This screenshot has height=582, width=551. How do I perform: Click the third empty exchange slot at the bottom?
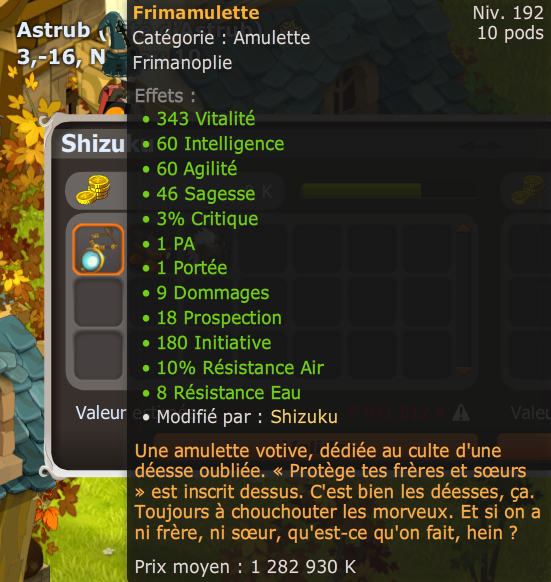point(98,355)
